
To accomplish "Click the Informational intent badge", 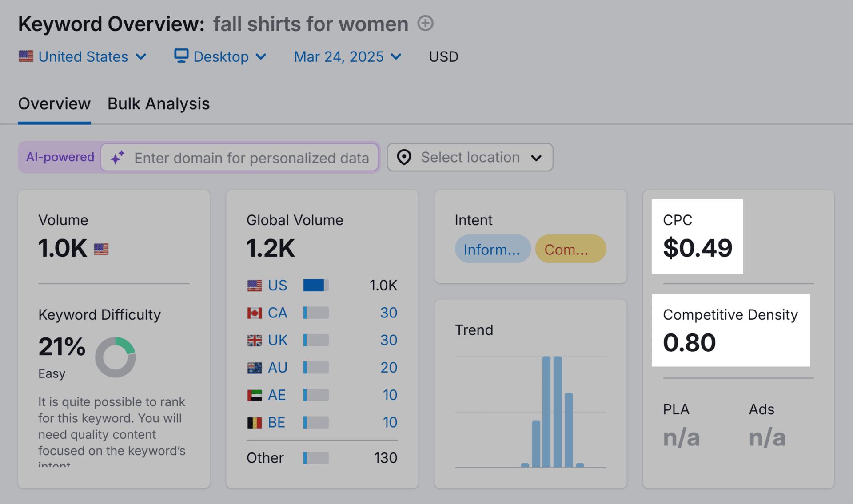I will pyautogui.click(x=492, y=249).
